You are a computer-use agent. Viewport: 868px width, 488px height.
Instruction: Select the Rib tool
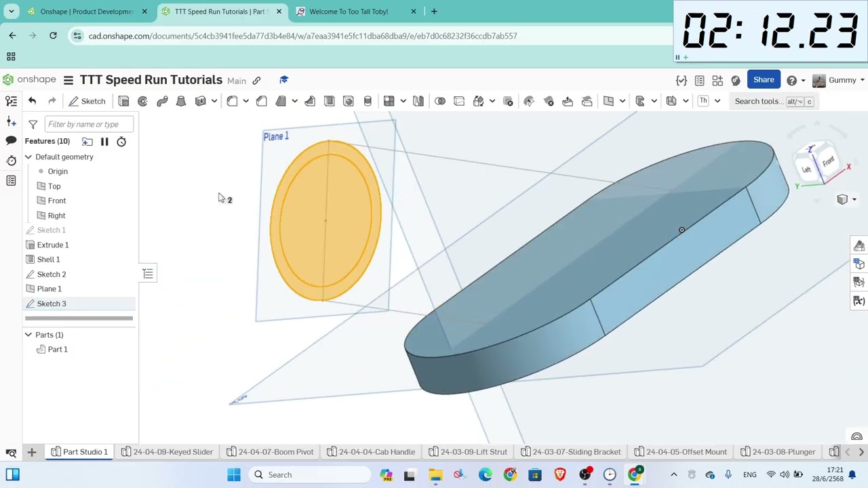click(310, 101)
